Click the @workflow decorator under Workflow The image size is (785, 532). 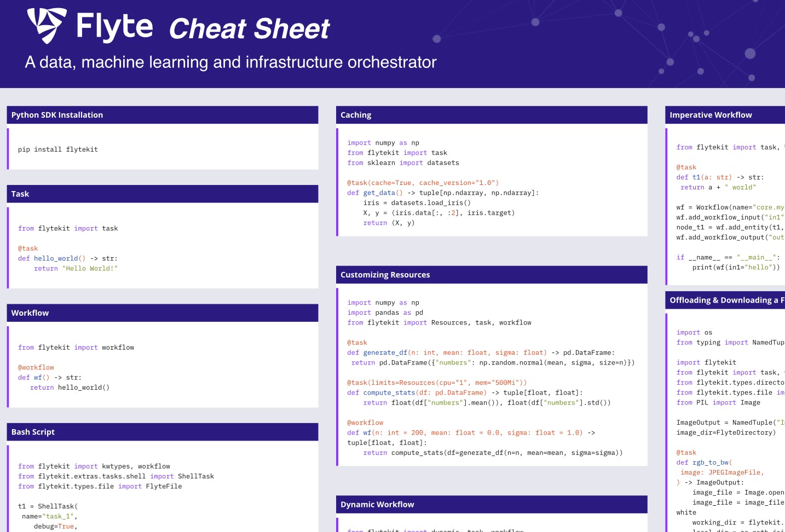click(x=36, y=367)
